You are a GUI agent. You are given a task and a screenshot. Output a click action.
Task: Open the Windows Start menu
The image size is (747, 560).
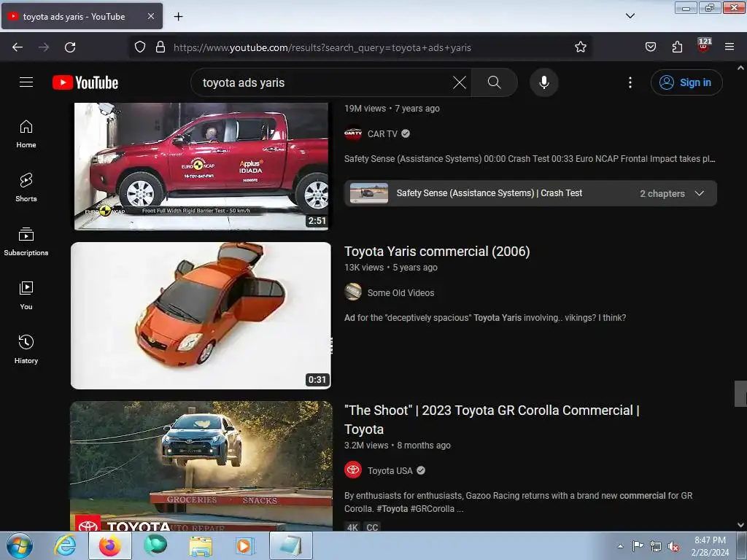click(20, 545)
